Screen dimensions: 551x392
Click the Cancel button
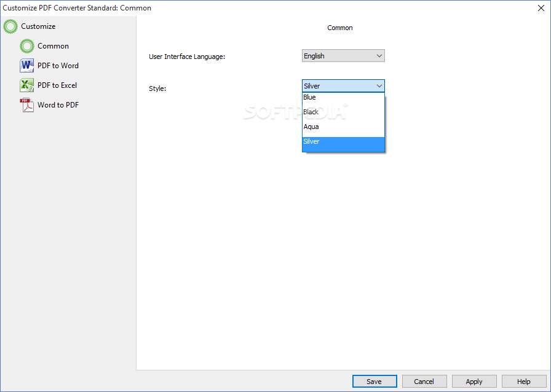click(424, 382)
